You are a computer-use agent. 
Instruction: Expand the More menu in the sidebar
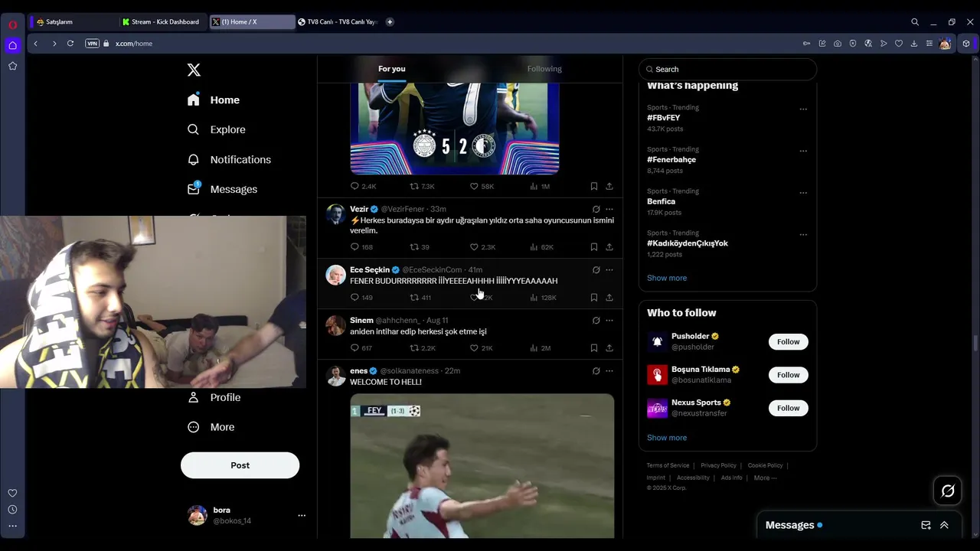tap(211, 427)
